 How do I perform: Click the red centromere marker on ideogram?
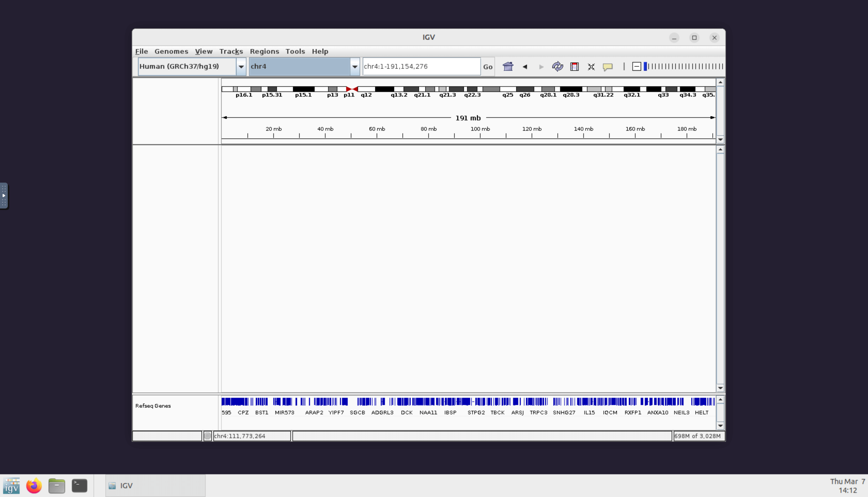(x=352, y=89)
